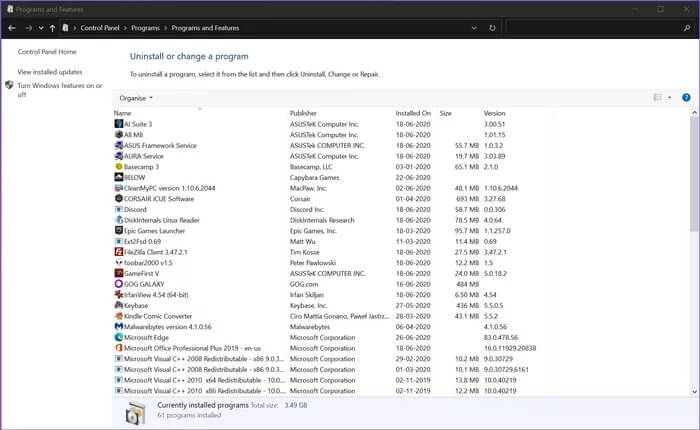The image size is (700, 430).
Task: Click the FileZilla Client icon
Action: pyautogui.click(x=118, y=252)
